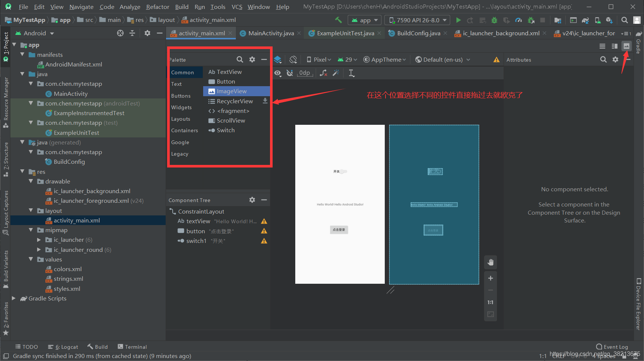Select the Buttons palette category

pyautogui.click(x=181, y=96)
